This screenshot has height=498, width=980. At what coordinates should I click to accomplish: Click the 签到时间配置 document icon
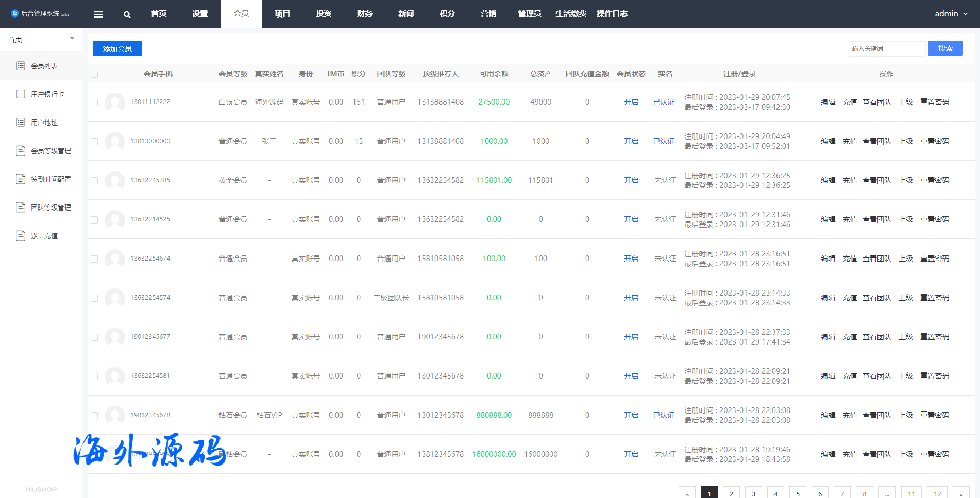21,179
